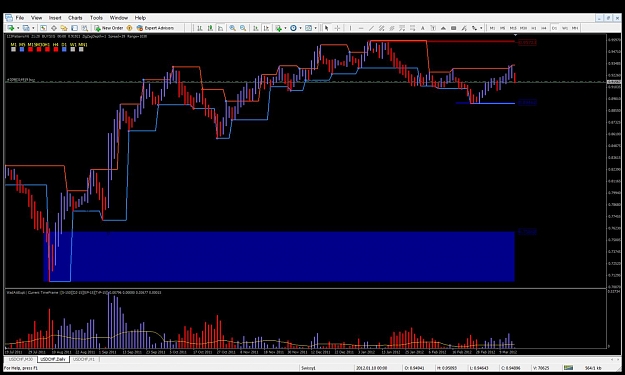Image resolution: width=625 pixels, height=375 pixels.
Task: Switch chart to M5 timeframe
Action: click(503, 28)
